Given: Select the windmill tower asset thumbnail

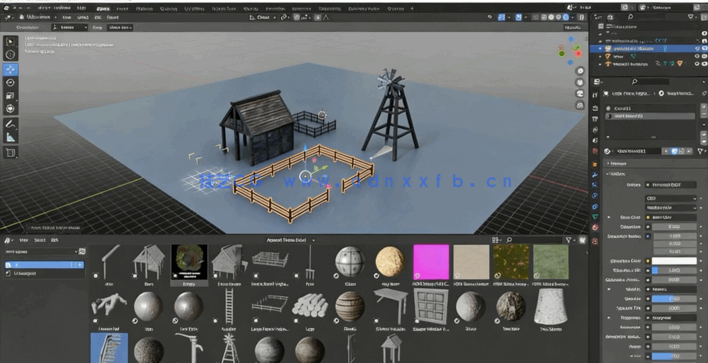Looking at the screenshot, I should click(x=229, y=348).
